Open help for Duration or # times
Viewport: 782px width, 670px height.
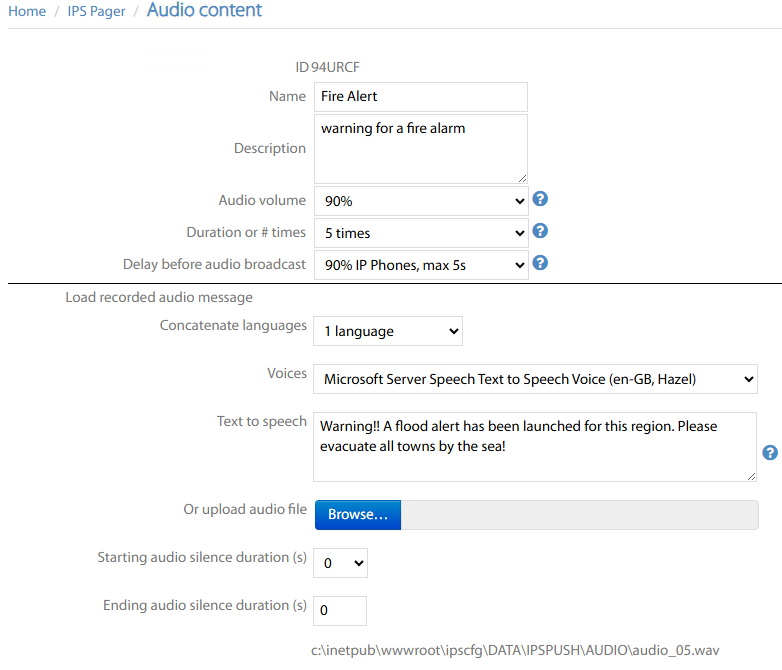point(540,231)
